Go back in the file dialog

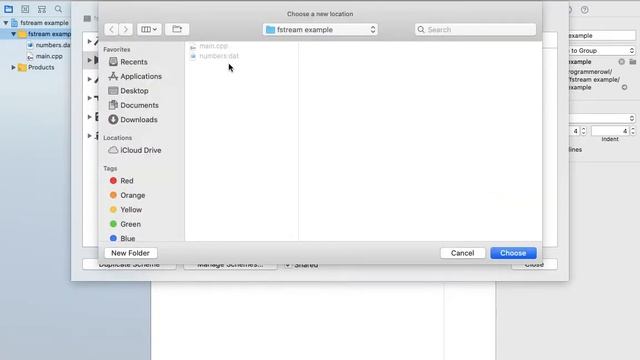point(111,29)
